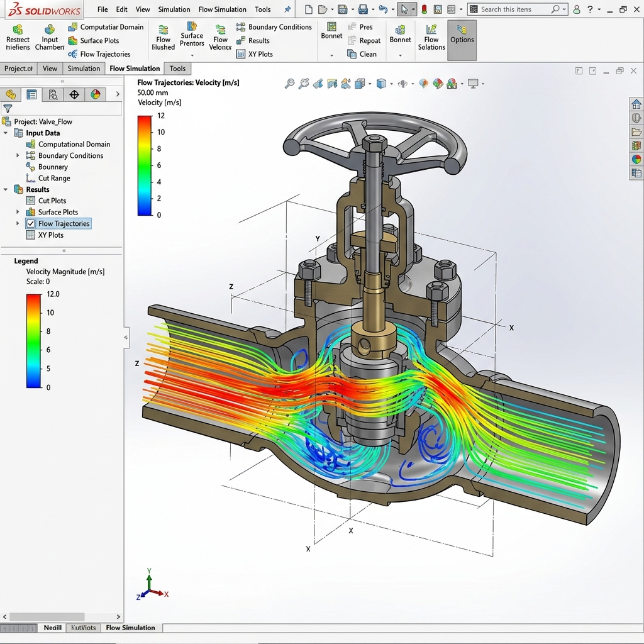Click the left panel horizontal scrollbar thumb

[47, 616]
